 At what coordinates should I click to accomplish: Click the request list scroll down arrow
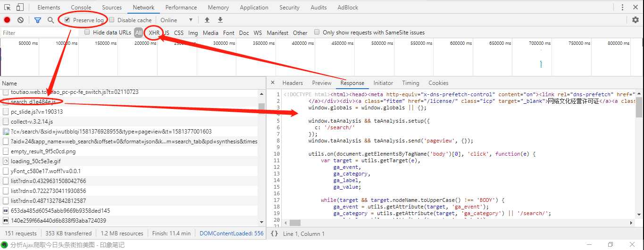tap(262, 222)
